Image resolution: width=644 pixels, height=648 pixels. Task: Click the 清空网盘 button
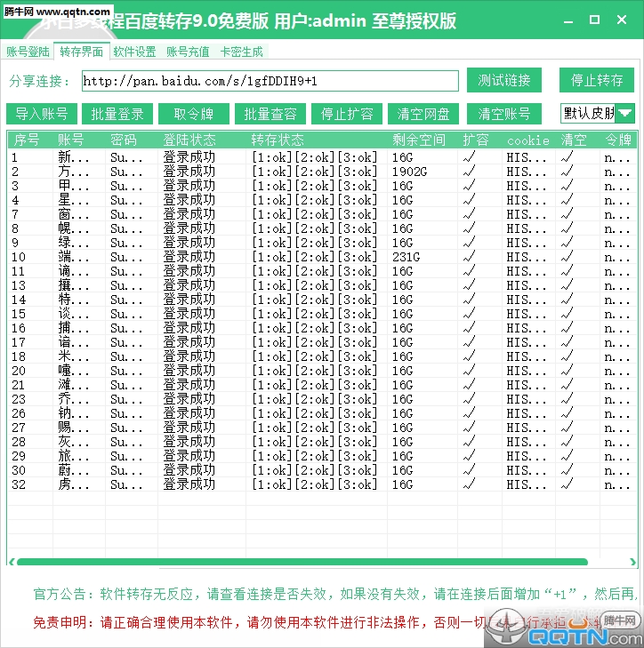click(x=423, y=114)
